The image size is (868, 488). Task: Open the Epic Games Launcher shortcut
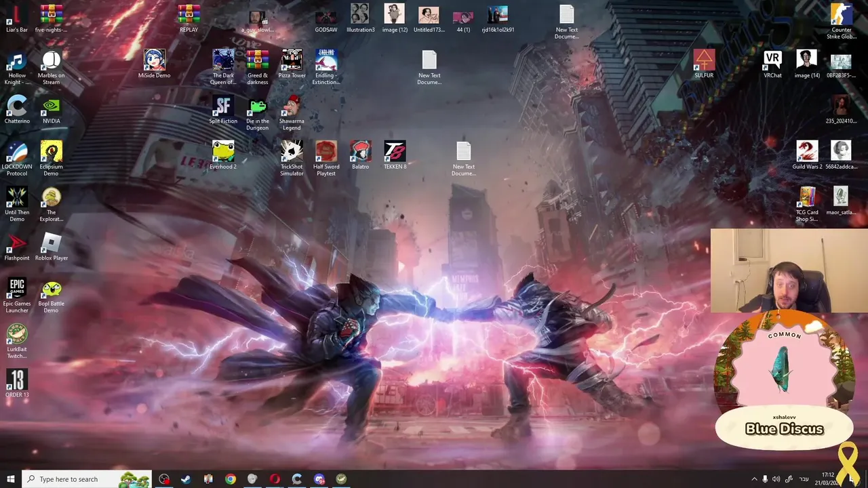[17, 296]
